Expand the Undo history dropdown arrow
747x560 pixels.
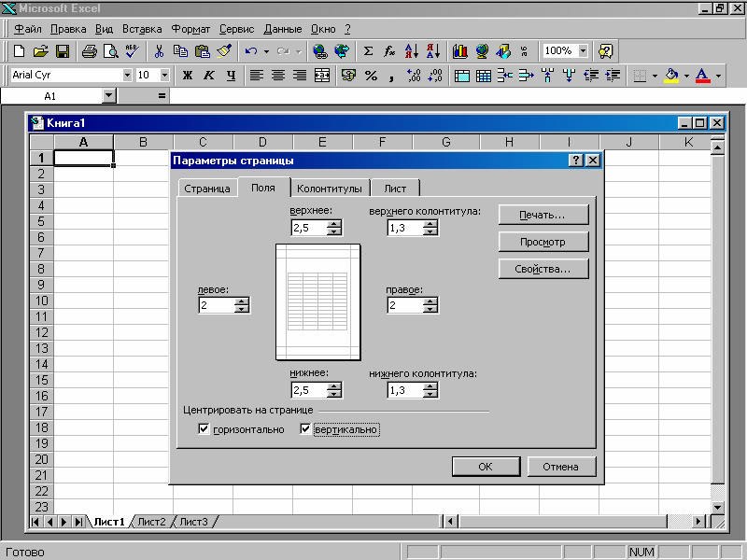click(x=266, y=51)
